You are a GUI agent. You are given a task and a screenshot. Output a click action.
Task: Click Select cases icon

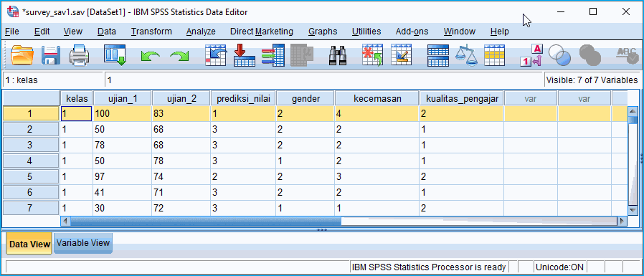[x=495, y=55]
